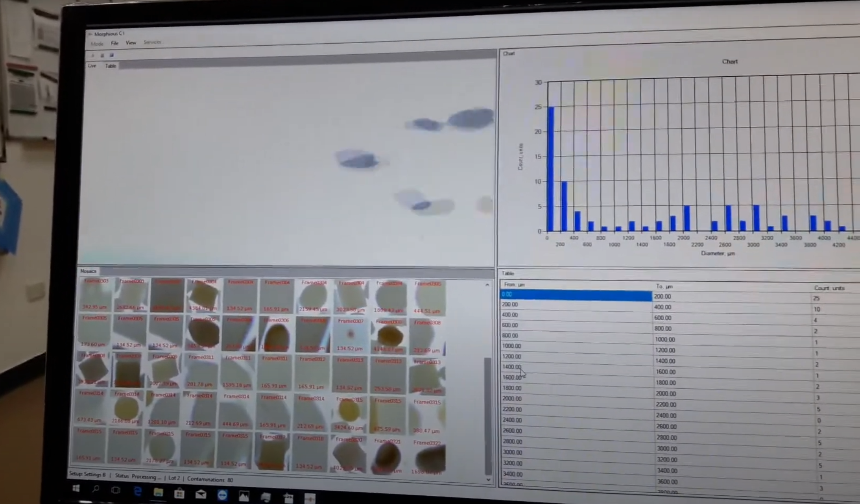Image resolution: width=860 pixels, height=504 pixels.
Task: Click the mosaic scrollbar up arrow
Action: pyautogui.click(x=487, y=284)
